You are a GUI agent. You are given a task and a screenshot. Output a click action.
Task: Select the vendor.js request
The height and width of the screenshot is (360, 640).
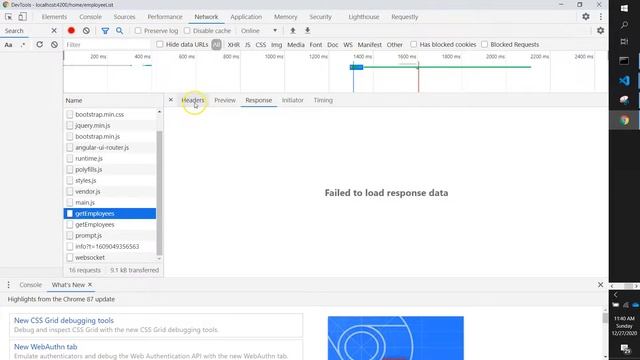(x=110, y=191)
